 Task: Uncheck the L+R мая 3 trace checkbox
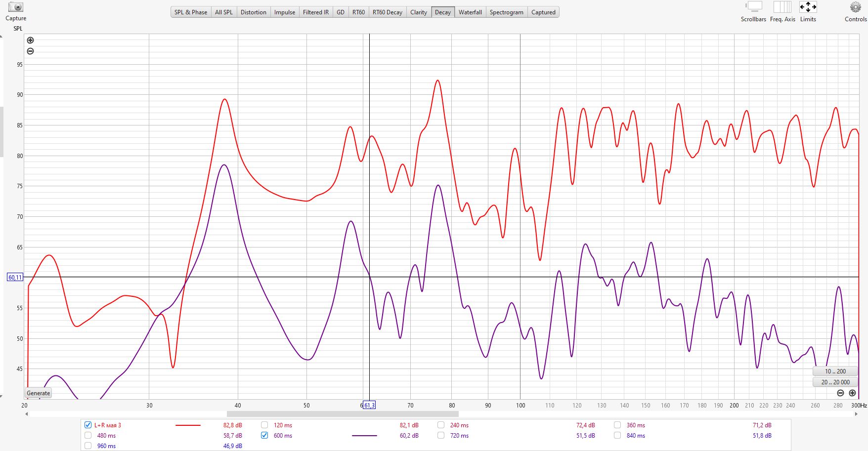pyautogui.click(x=88, y=425)
